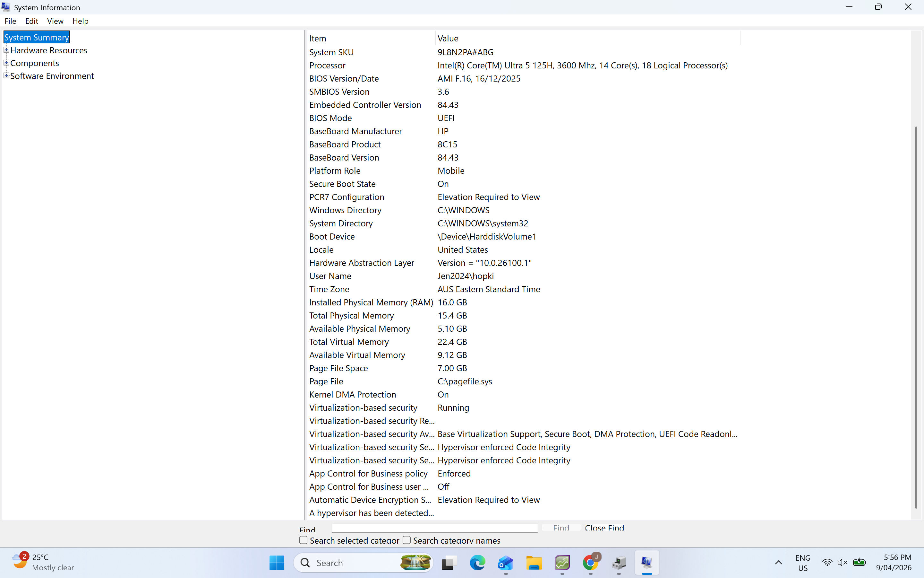Expand the Software Environment node
Image resolution: width=924 pixels, height=578 pixels.
coord(6,76)
